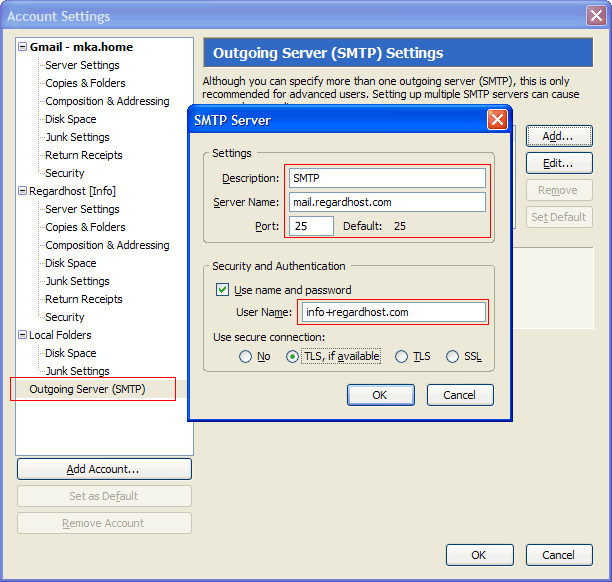The image size is (612, 582).
Task: Pick the plain TLS radio button
Action: (402, 357)
